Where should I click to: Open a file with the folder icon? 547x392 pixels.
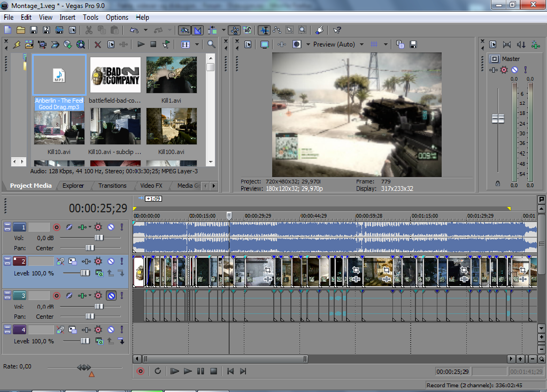(20, 30)
